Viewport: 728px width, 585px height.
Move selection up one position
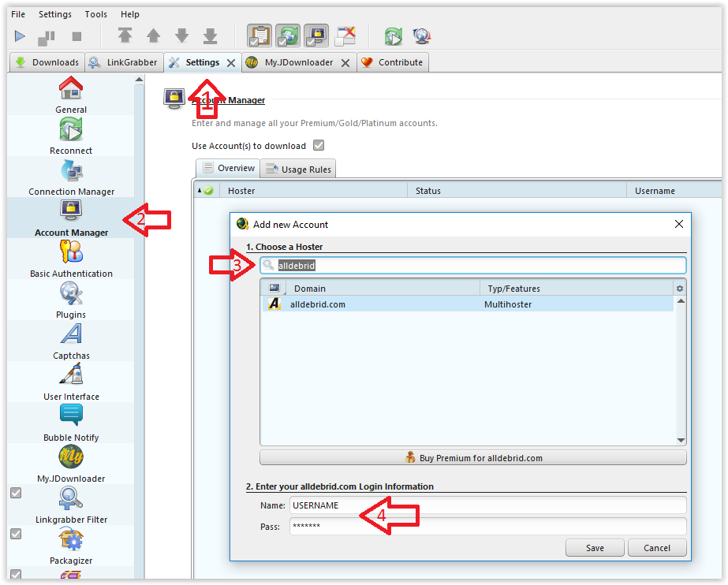point(153,36)
